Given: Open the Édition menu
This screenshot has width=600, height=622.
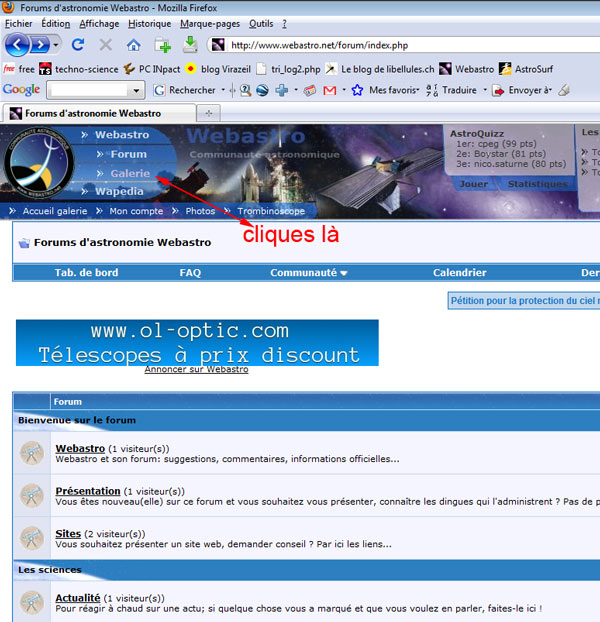Looking at the screenshot, I should click(x=56, y=24).
